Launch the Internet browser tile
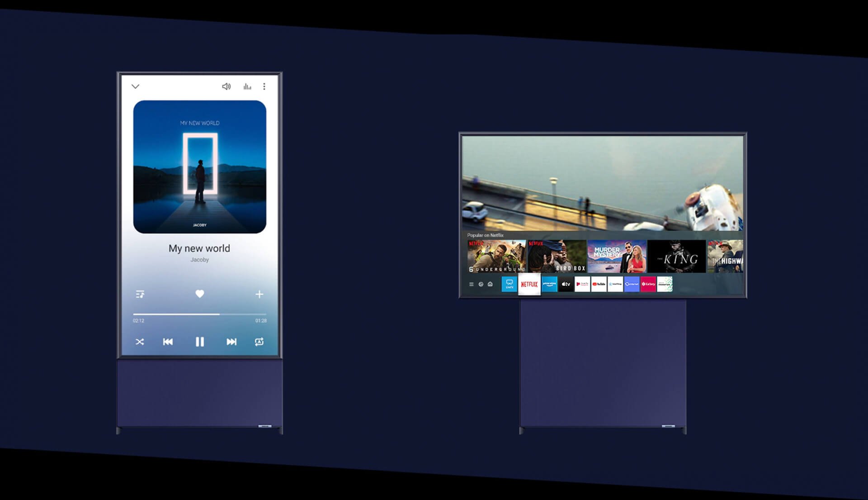The image size is (868, 500). (632, 284)
